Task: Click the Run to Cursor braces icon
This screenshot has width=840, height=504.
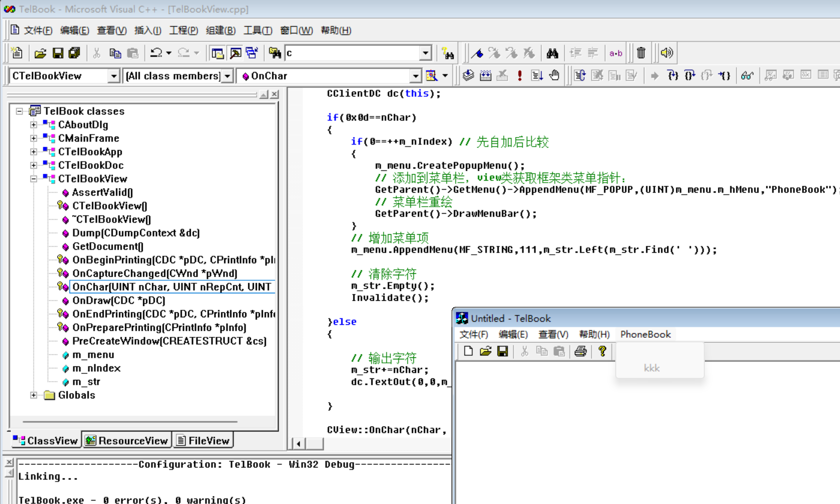Action: (724, 76)
